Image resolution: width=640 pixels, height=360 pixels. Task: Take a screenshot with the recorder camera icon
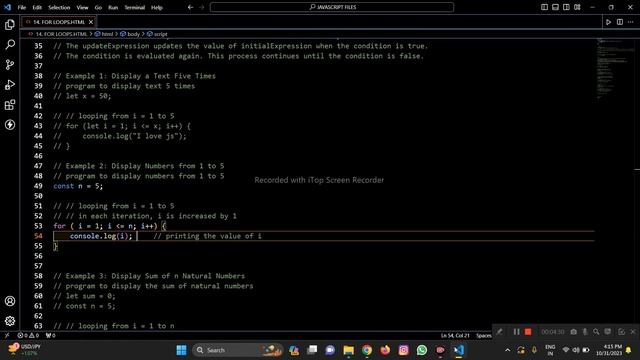(573, 332)
